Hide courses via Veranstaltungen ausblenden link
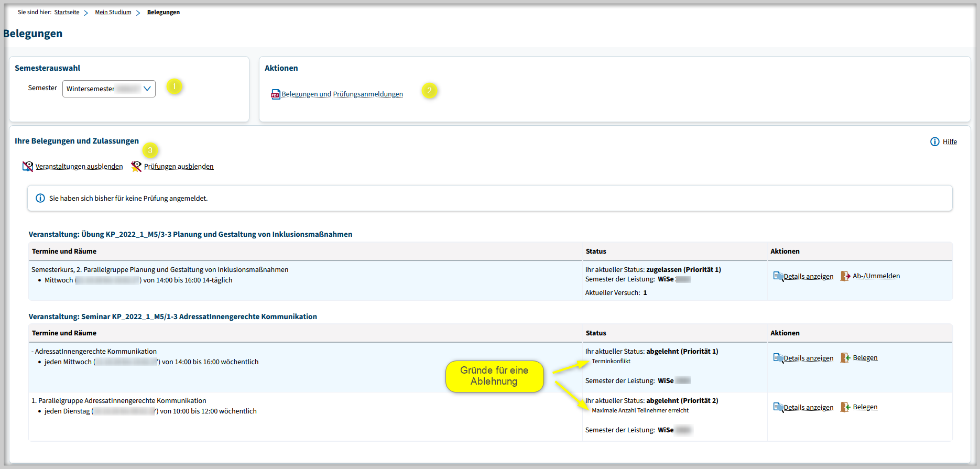The width and height of the screenshot is (980, 469). [79, 167]
